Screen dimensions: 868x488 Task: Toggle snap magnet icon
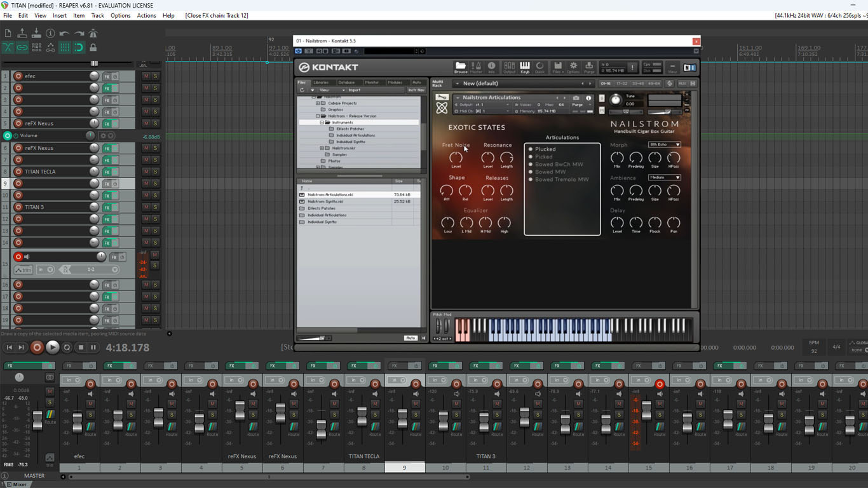pyautogui.click(x=79, y=47)
